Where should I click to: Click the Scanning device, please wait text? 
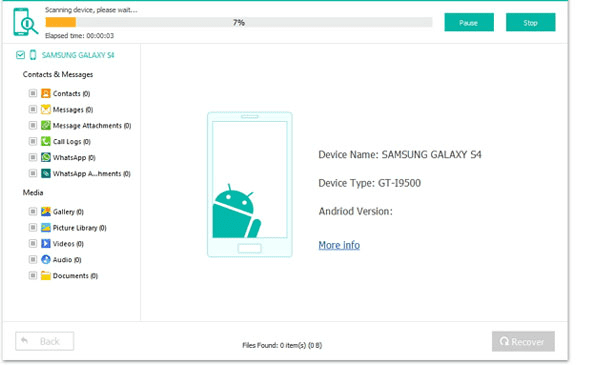pyautogui.click(x=91, y=10)
